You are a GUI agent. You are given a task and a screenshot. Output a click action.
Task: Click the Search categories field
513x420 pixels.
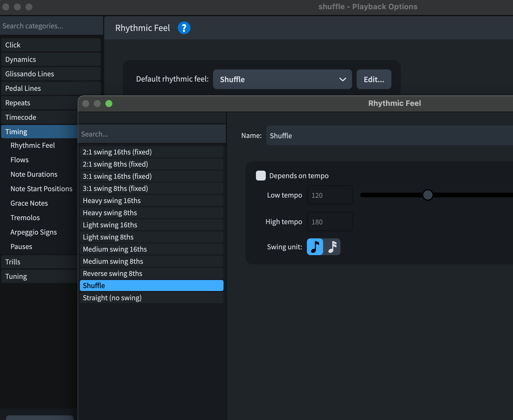52,26
